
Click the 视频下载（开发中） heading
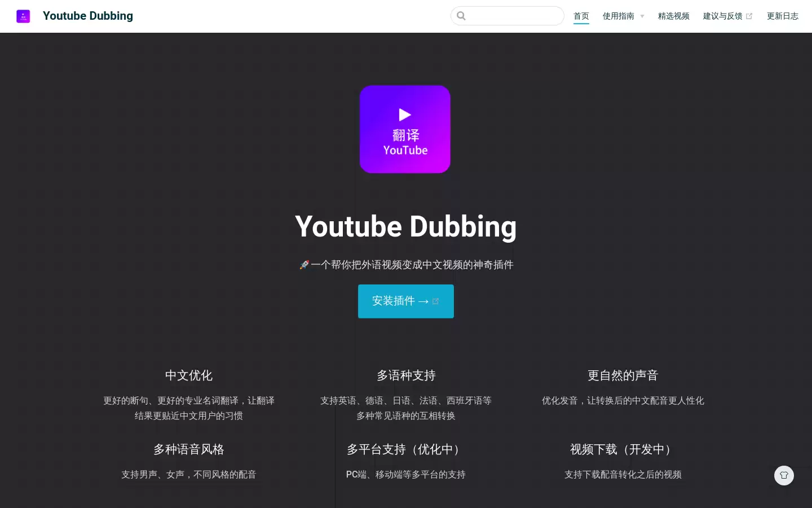click(623, 449)
